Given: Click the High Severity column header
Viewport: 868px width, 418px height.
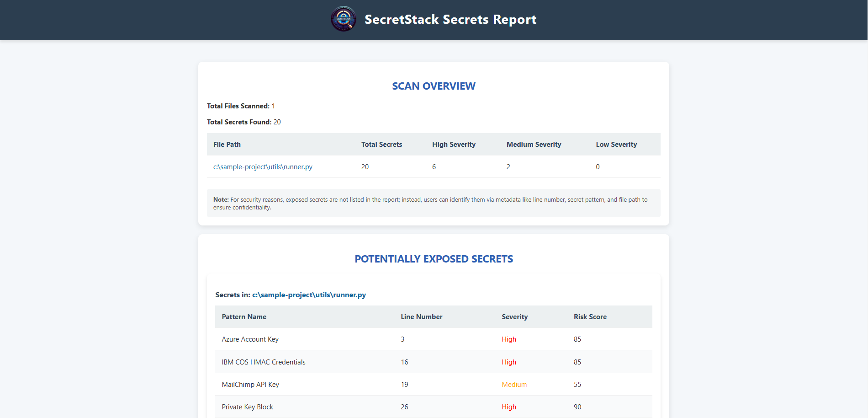Looking at the screenshot, I should click(x=454, y=145).
